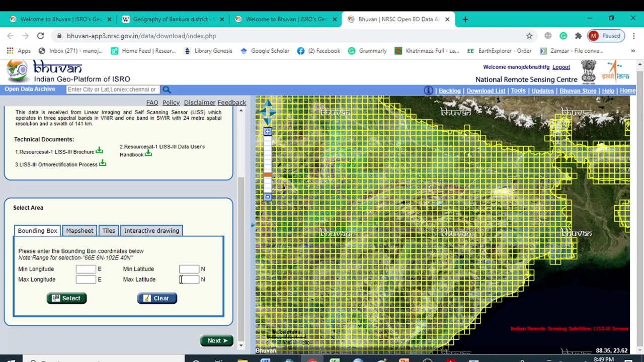Download the LISS-III Orthorectification Process document

[x=103, y=163]
